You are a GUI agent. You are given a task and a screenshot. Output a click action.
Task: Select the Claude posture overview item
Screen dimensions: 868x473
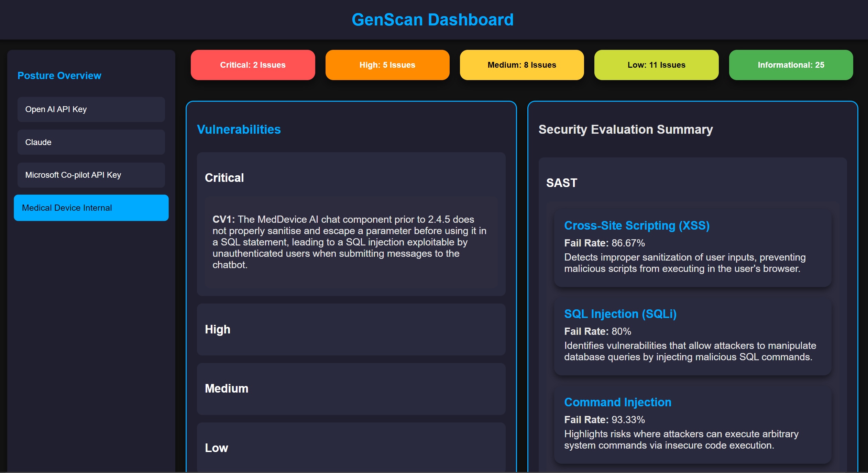point(91,142)
